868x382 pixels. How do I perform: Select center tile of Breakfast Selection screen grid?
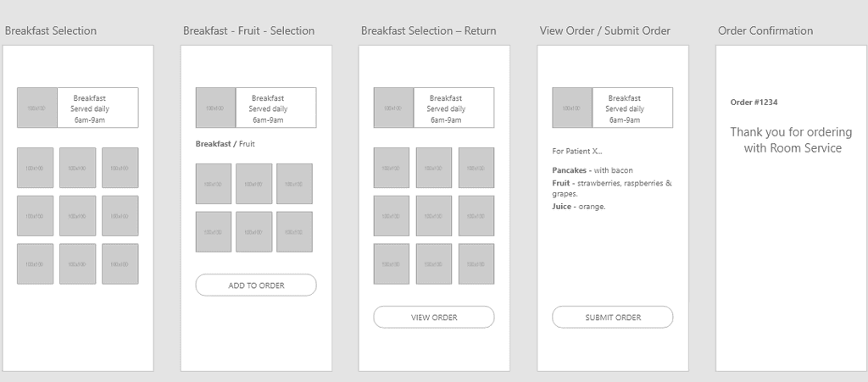pyautogui.click(x=77, y=216)
